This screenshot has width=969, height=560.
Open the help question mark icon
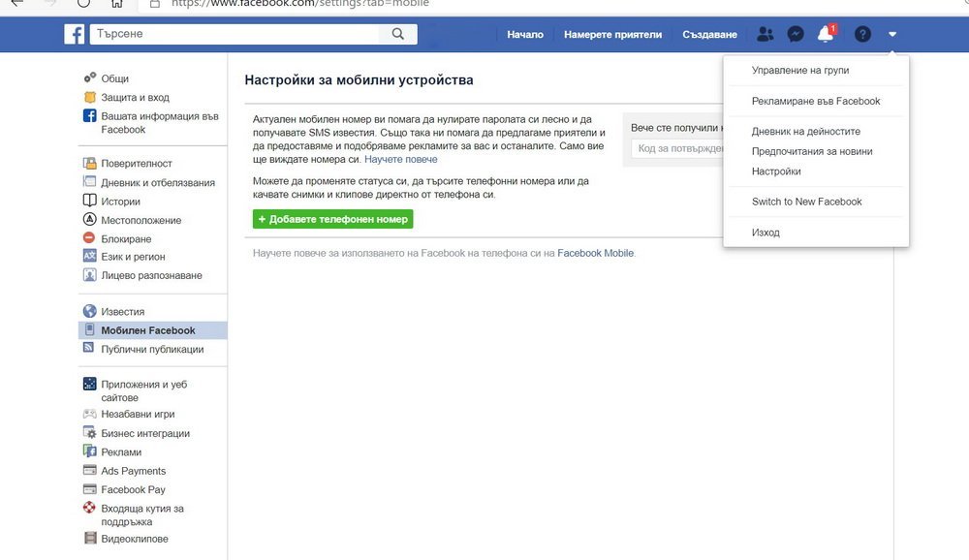[862, 34]
